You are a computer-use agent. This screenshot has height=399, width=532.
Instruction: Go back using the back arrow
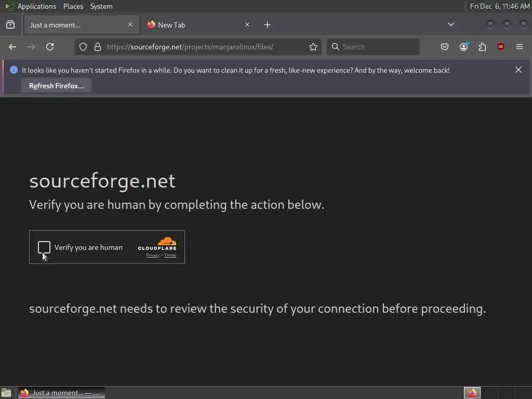pos(12,47)
